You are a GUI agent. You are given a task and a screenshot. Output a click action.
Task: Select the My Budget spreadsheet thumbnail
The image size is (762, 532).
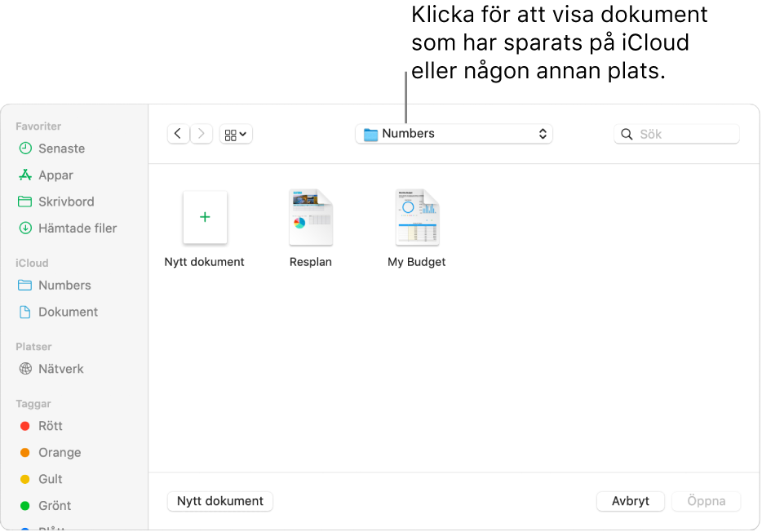coord(418,217)
